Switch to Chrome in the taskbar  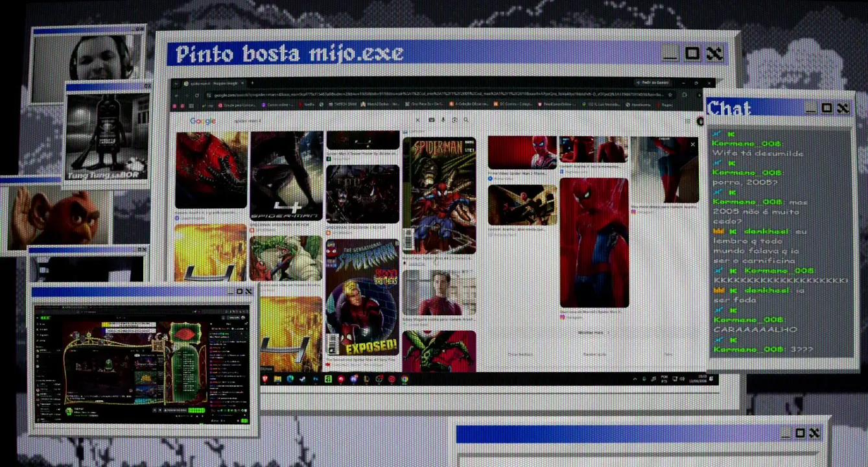click(x=405, y=379)
